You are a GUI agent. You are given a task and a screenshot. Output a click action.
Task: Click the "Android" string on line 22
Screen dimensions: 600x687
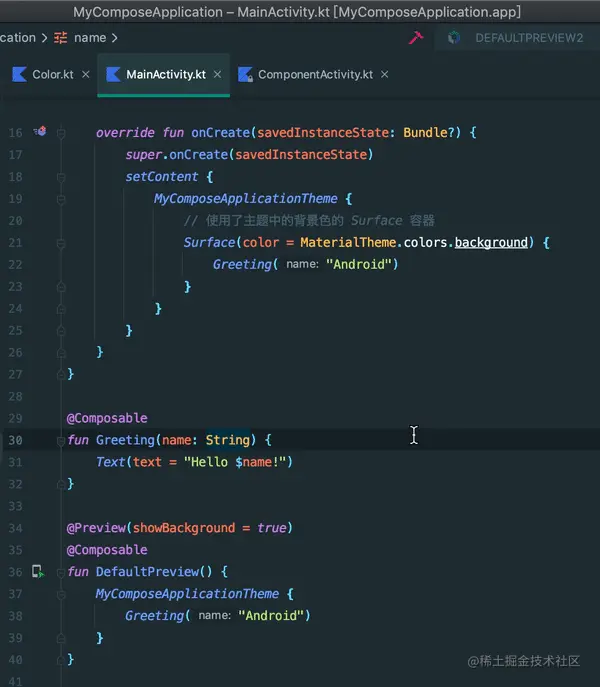click(x=359, y=264)
